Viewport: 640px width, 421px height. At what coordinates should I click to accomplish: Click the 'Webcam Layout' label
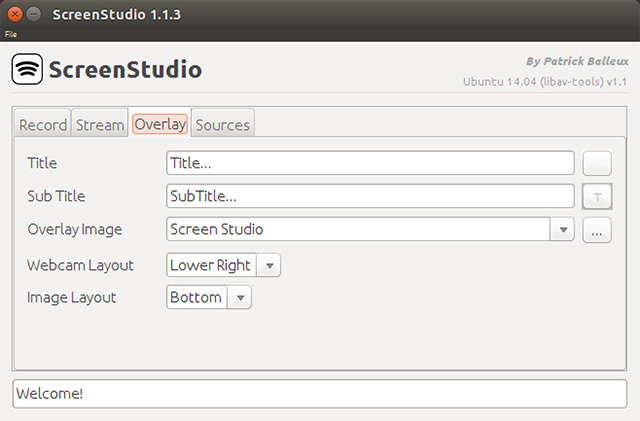[x=80, y=265]
